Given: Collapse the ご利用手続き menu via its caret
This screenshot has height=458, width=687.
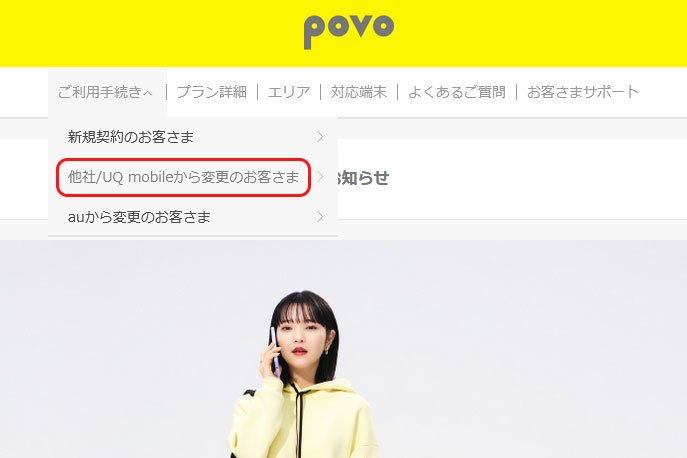Looking at the screenshot, I should pyautogui.click(x=148, y=93).
